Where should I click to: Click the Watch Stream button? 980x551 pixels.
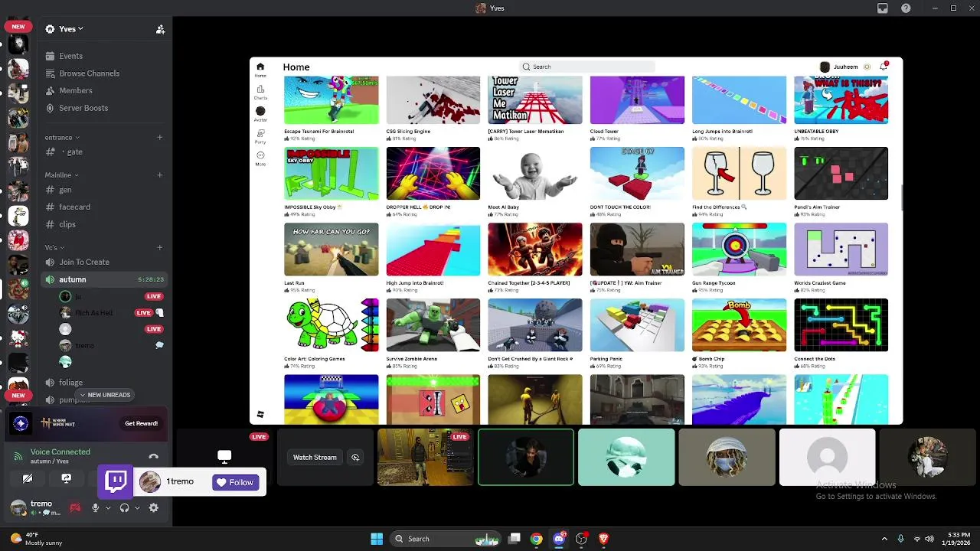(x=315, y=458)
